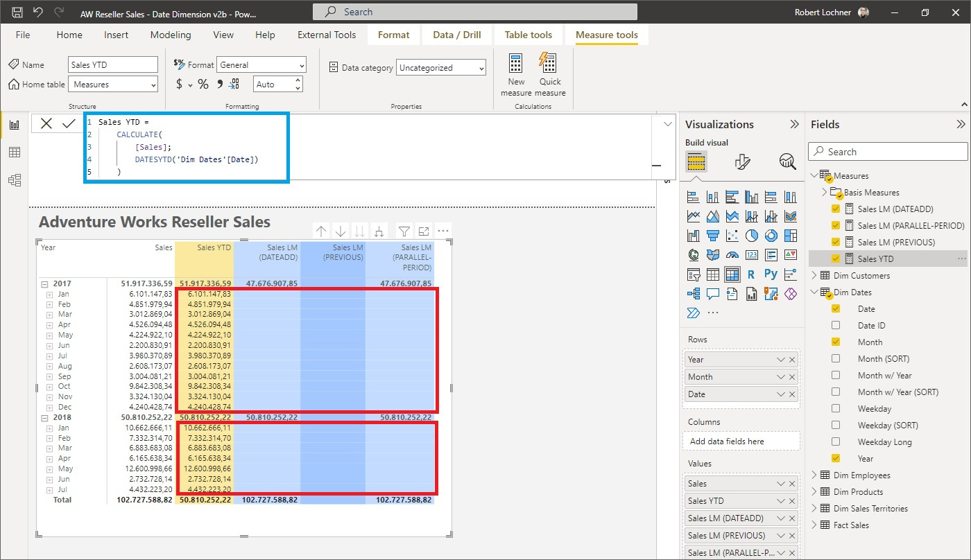This screenshot has height=560, width=971.
Task: Adjust the Auto decimal places stepper
Action: pyautogui.click(x=293, y=83)
